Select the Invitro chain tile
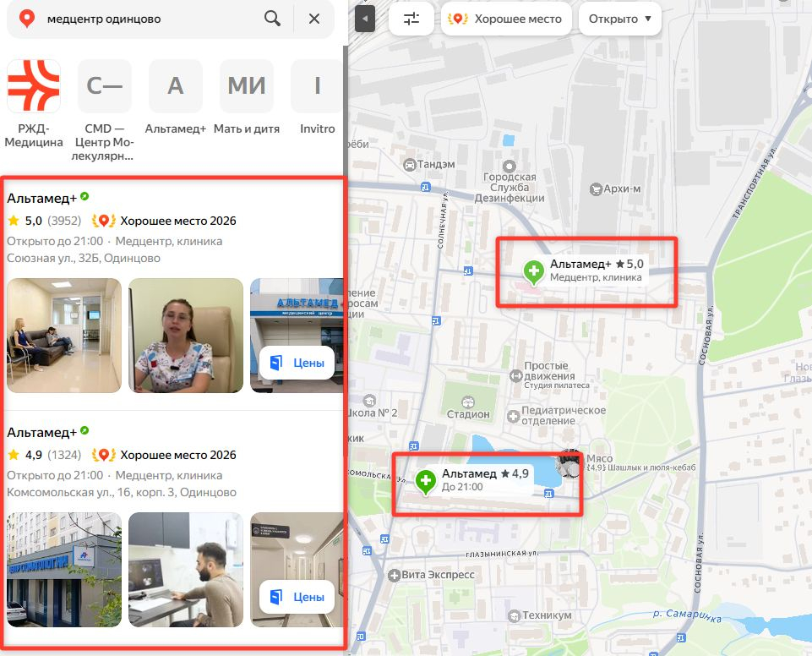The width and height of the screenshot is (812, 656). [x=317, y=85]
